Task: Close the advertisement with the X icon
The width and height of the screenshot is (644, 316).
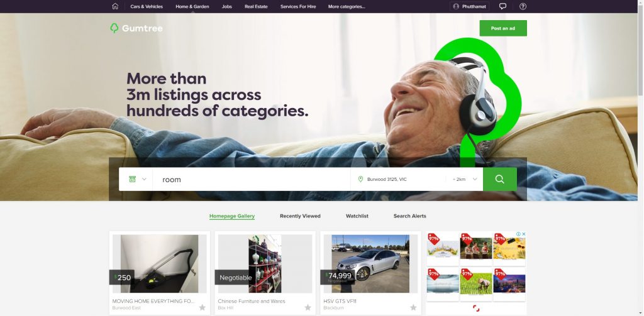Action: click(x=524, y=234)
